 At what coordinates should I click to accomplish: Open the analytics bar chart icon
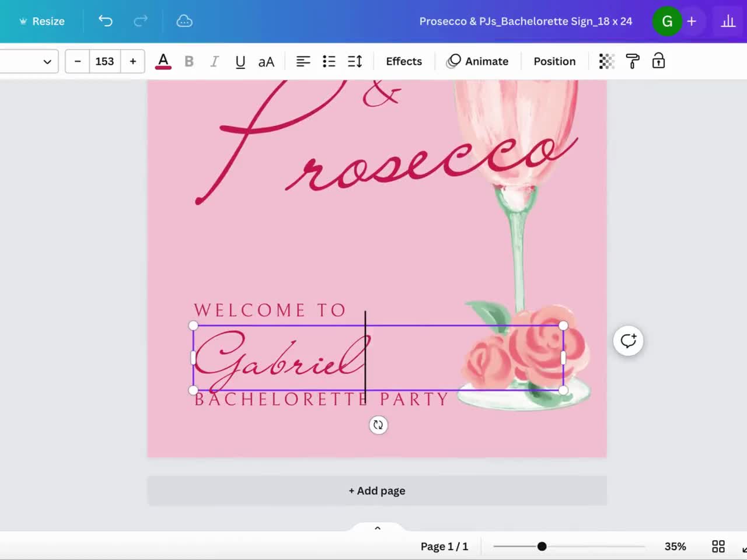click(728, 21)
